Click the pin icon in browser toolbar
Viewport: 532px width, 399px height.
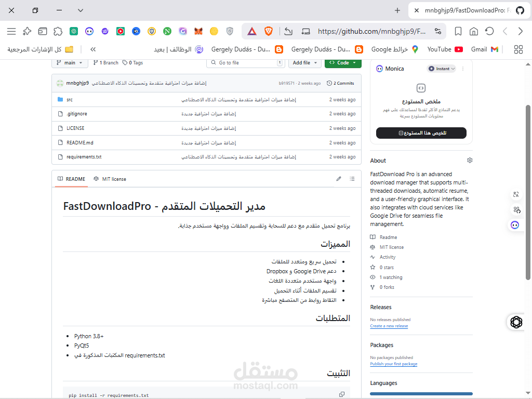coord(27,32)
